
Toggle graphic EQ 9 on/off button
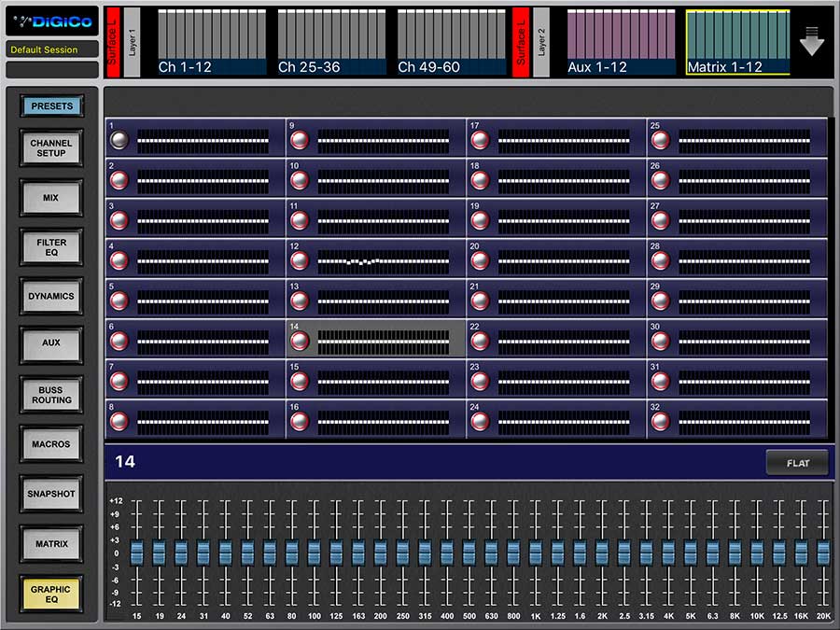coord(300,140)
